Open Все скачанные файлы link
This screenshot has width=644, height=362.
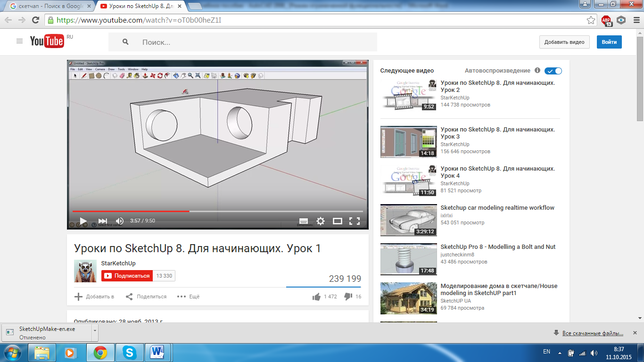593,333
